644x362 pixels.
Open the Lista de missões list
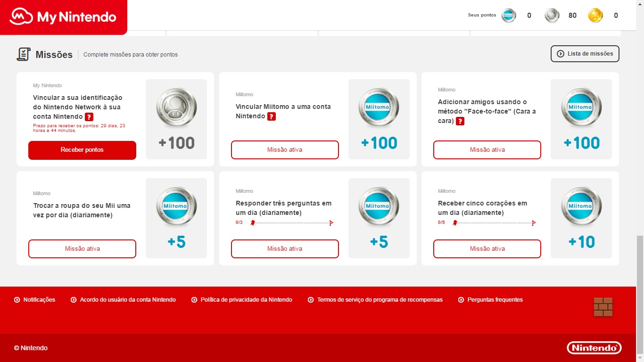point(585,54)
